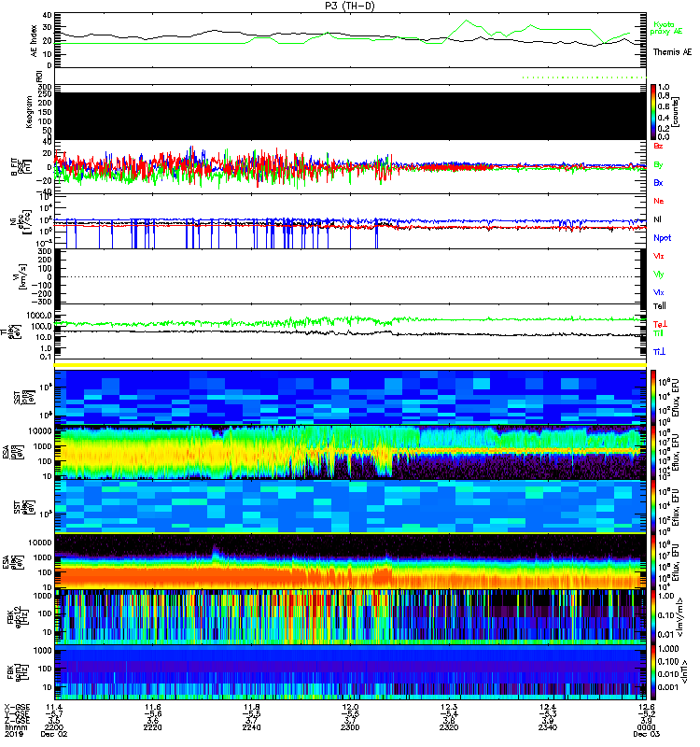Click the "2019" year label
Viewport: 700px width, 747px height.
pyautogui.click(x=13, y=734)
